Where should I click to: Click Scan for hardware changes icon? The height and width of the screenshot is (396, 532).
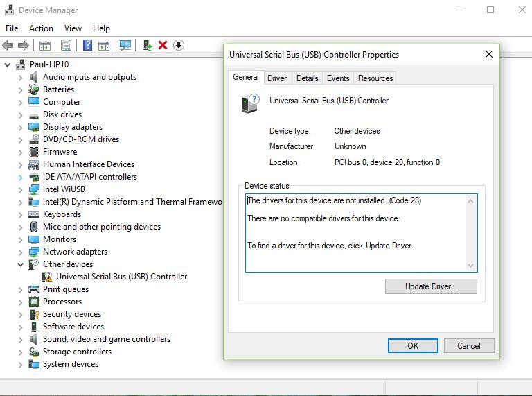click(125, 45)
